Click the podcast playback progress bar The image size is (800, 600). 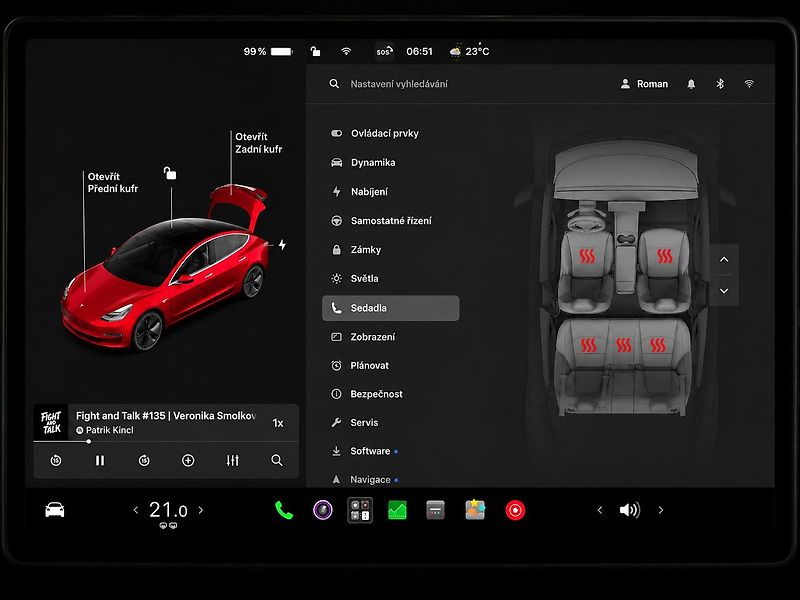[x=166, y=441]
